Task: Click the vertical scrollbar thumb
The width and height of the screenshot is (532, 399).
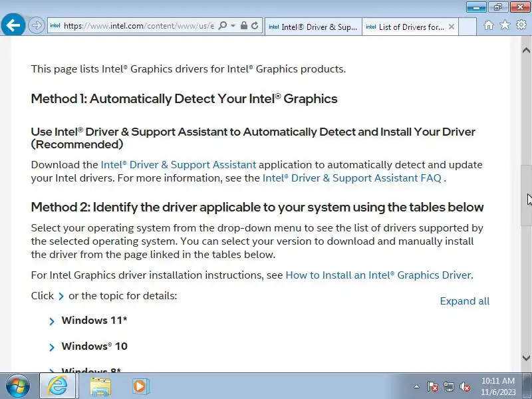Action: (526, 195)
